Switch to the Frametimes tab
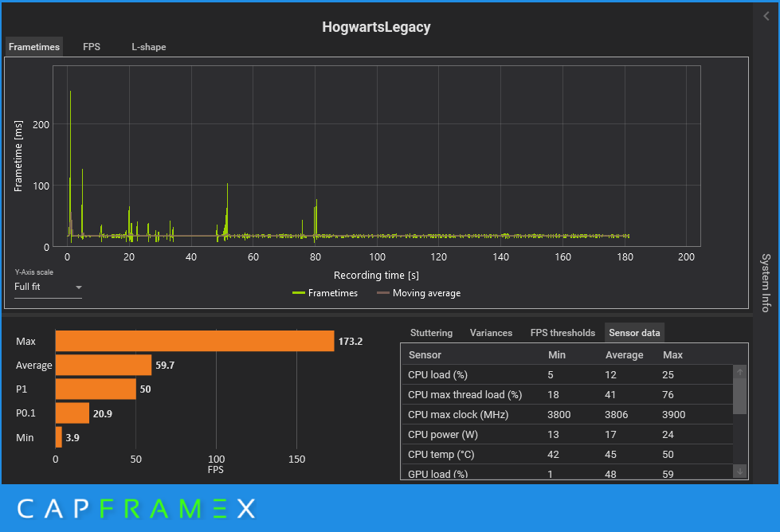780x532 pixels. pyautogui.click(x=33, y=47)
